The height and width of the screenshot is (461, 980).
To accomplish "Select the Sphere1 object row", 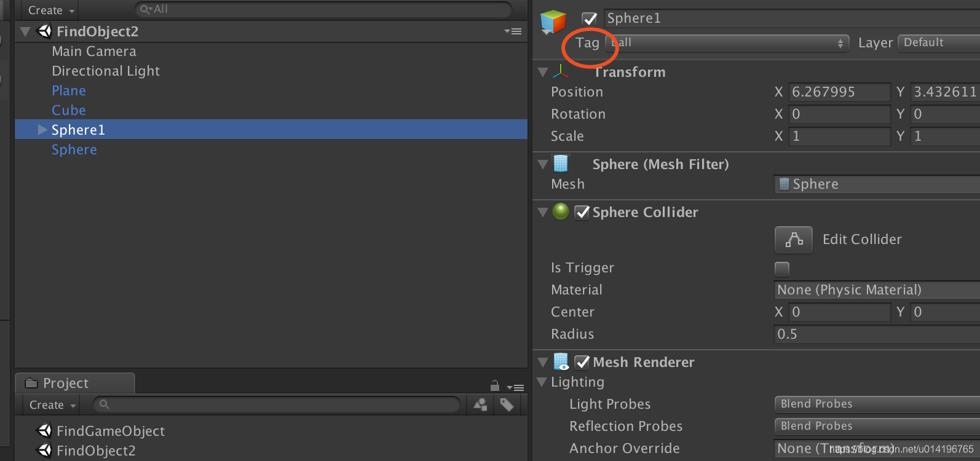I will click(271, 130).
